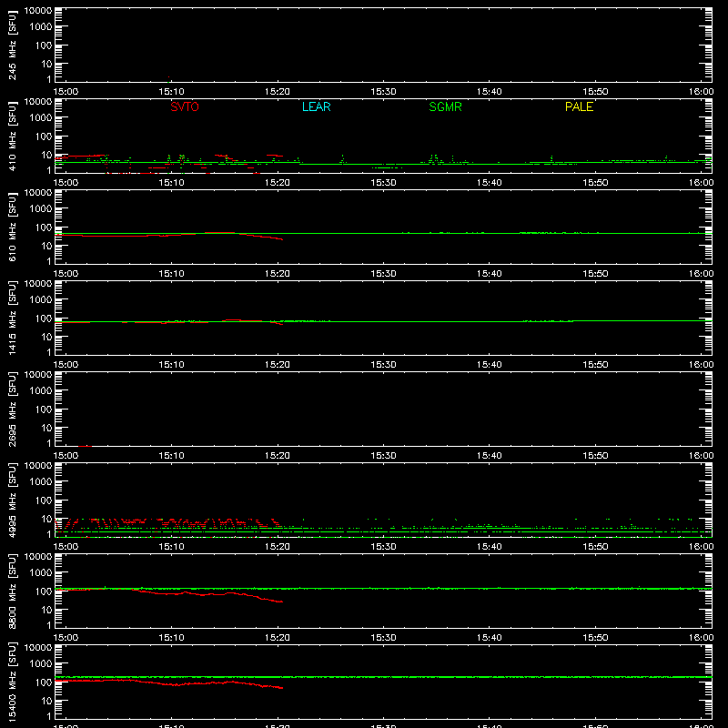Select the 4995 MHz [SFU] axis title

(12, 500)
